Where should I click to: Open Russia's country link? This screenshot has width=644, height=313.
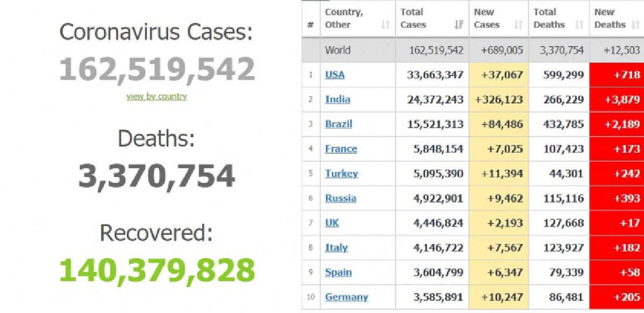[x=340, y=198]
